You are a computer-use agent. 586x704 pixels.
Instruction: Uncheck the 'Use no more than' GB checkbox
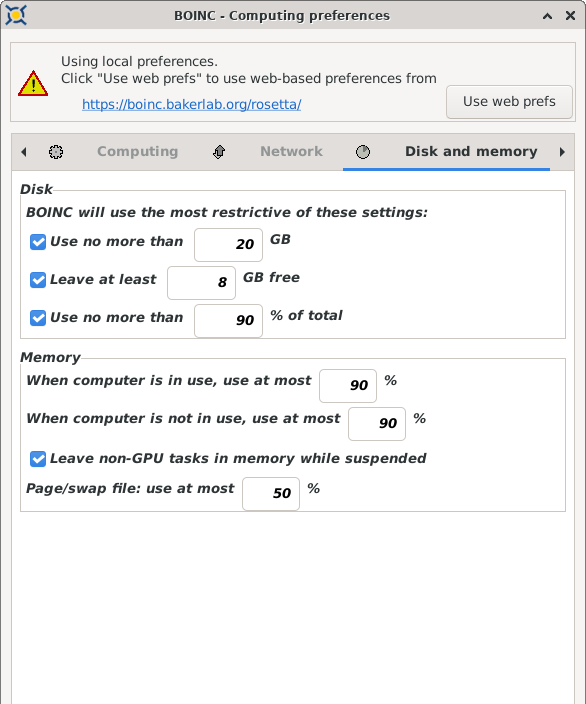[x=38, y=242]
